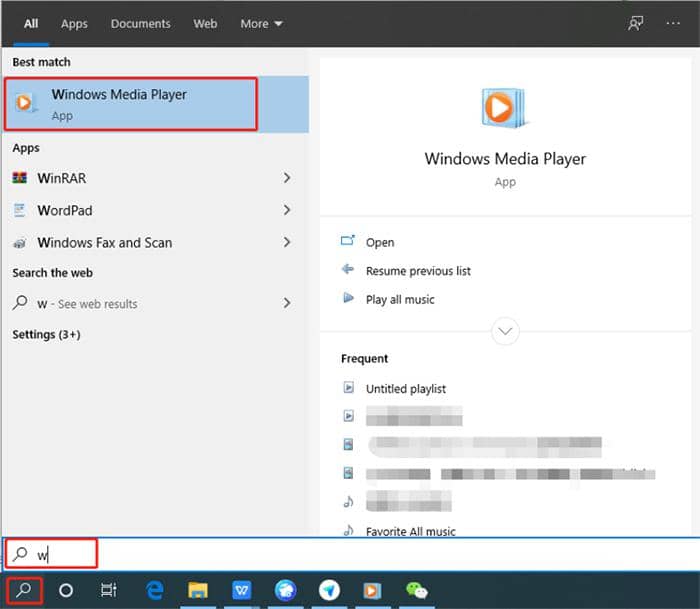Open the Settings (3+) group
700x609 pixels.
point(46,334)
